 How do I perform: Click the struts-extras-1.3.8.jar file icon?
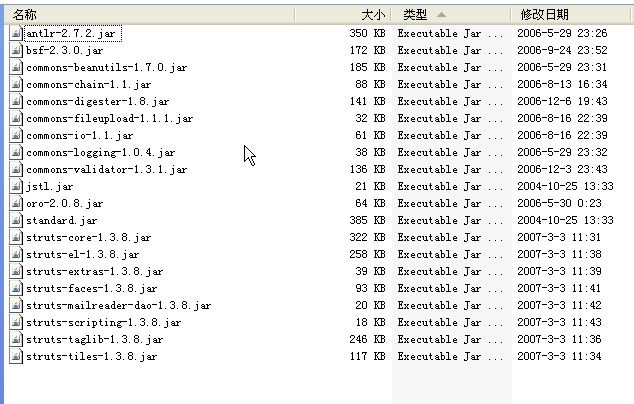click(16, 271)
